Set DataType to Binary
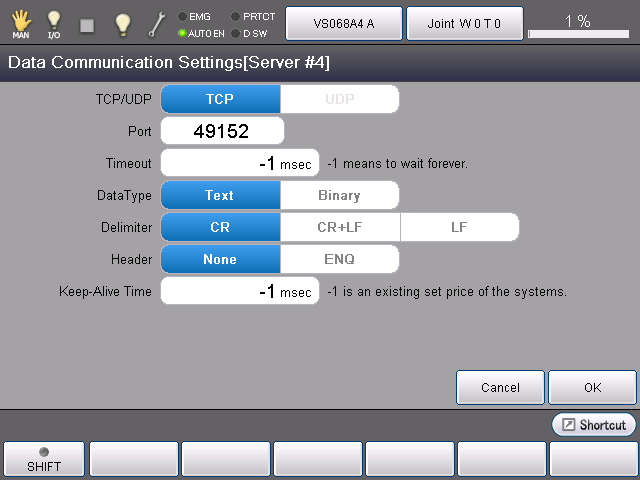Viewport: 640px width, 480px height. click(339, 195)
